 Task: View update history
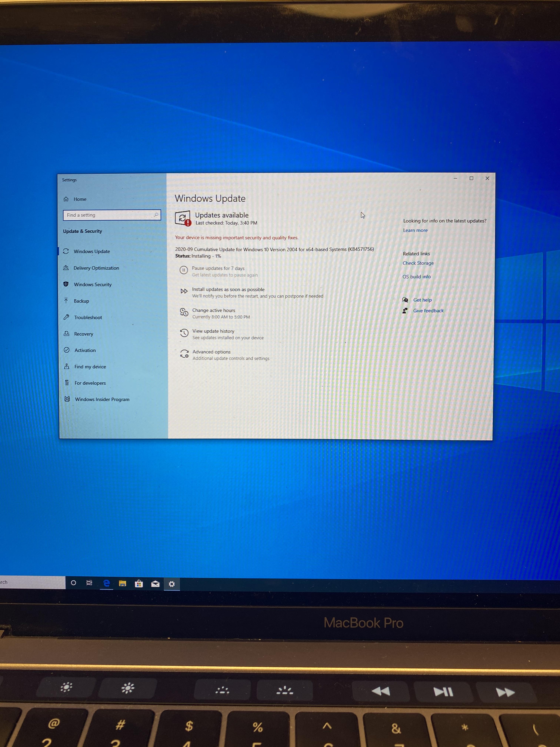(213, 331)
